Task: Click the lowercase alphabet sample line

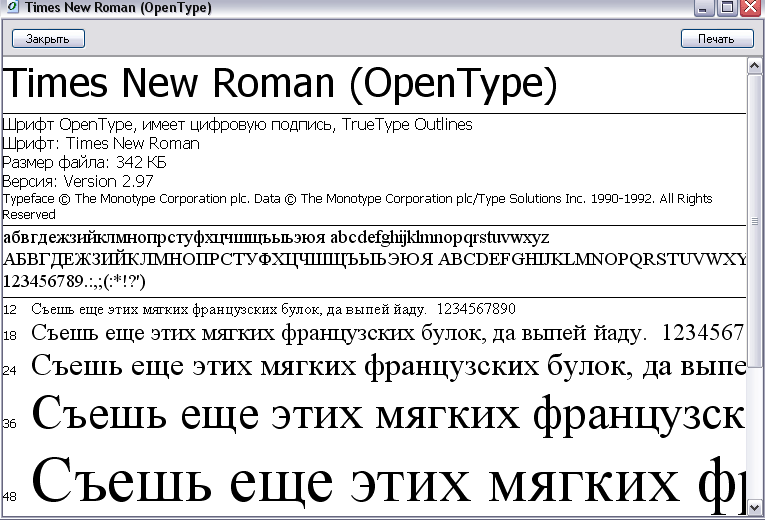Action: coord(276,238)
